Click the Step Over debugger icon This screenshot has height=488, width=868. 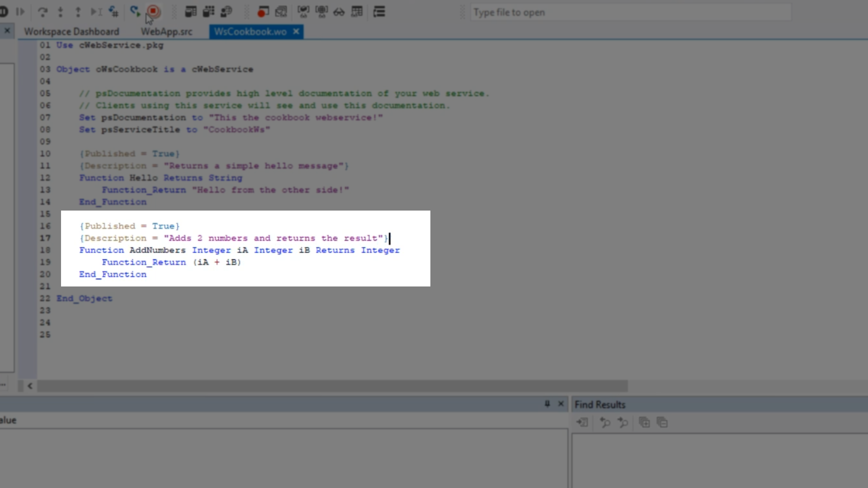point(42,12)
